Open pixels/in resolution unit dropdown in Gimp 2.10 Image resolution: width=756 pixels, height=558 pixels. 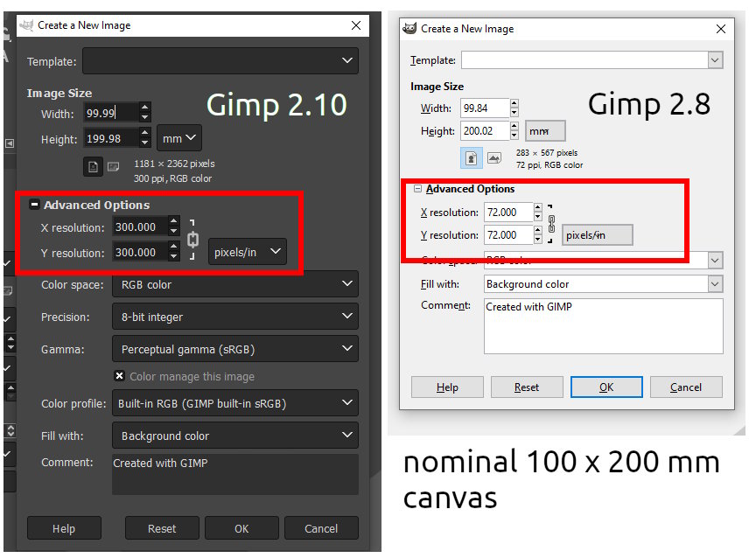click(x=248, y=252)
